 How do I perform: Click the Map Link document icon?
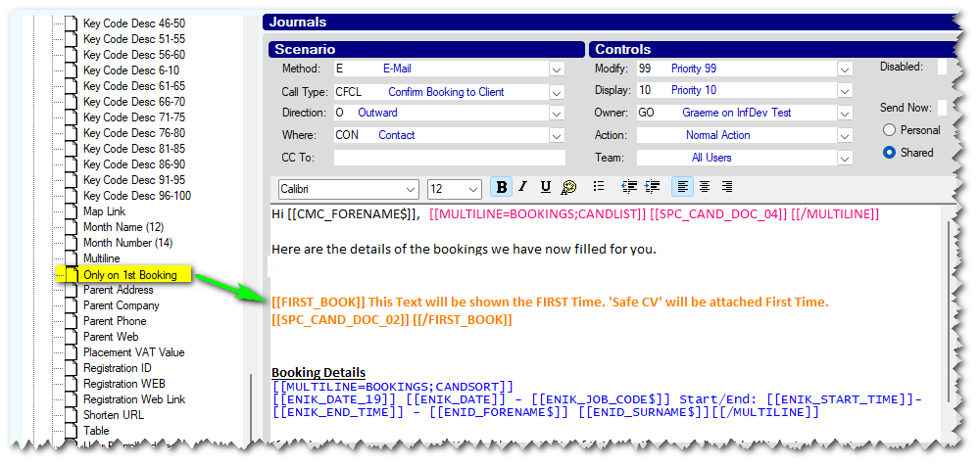tap(73, 211)
